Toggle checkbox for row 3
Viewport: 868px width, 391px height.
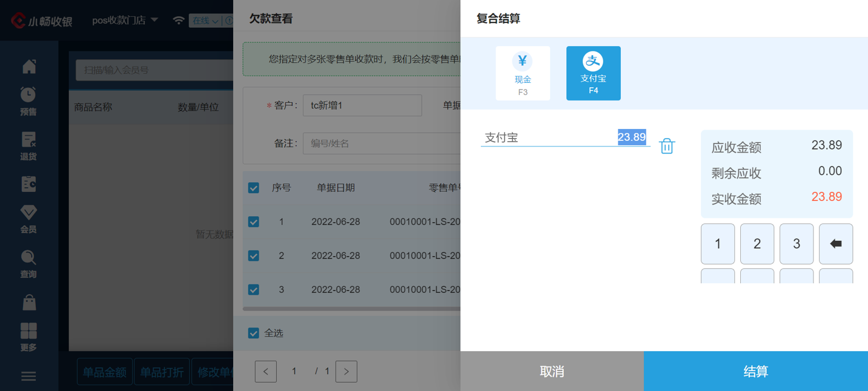click(x=254, y=290)
